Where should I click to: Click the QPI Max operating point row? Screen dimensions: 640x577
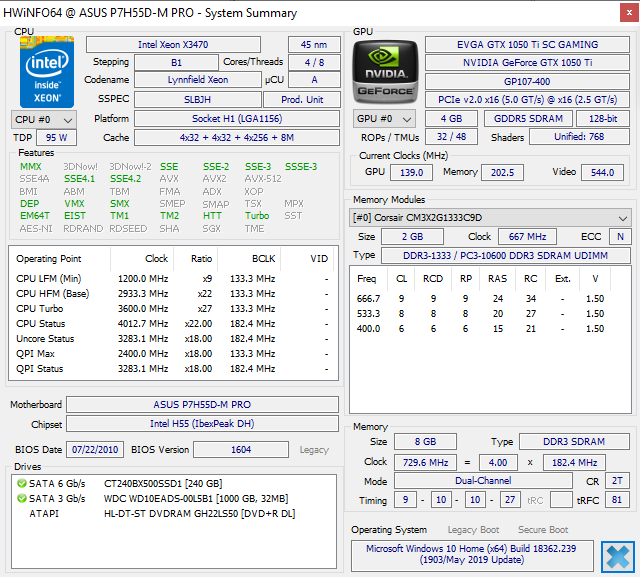(x=173, y=354)
